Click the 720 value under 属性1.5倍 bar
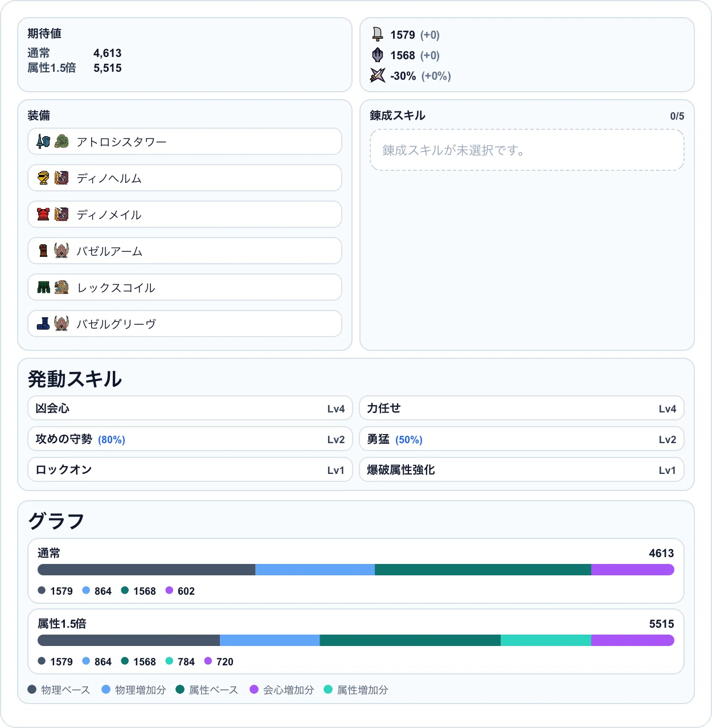Screen dimensions: 712x728 pos(225,662)
